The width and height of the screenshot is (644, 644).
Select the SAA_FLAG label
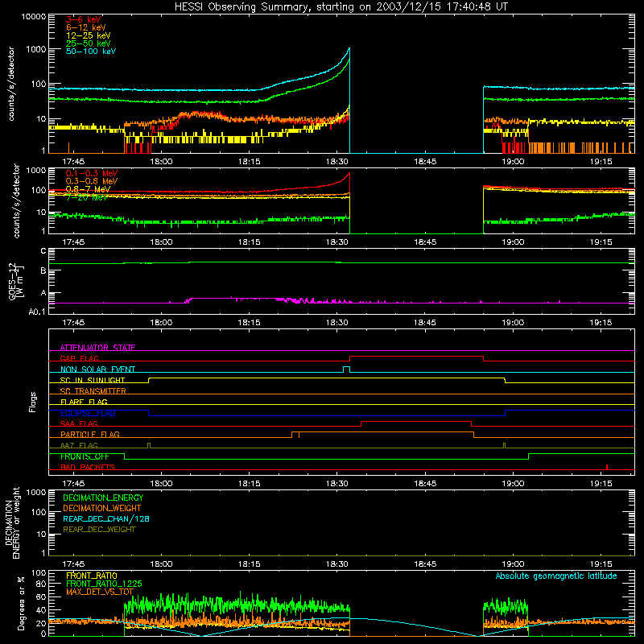point(79,423)
